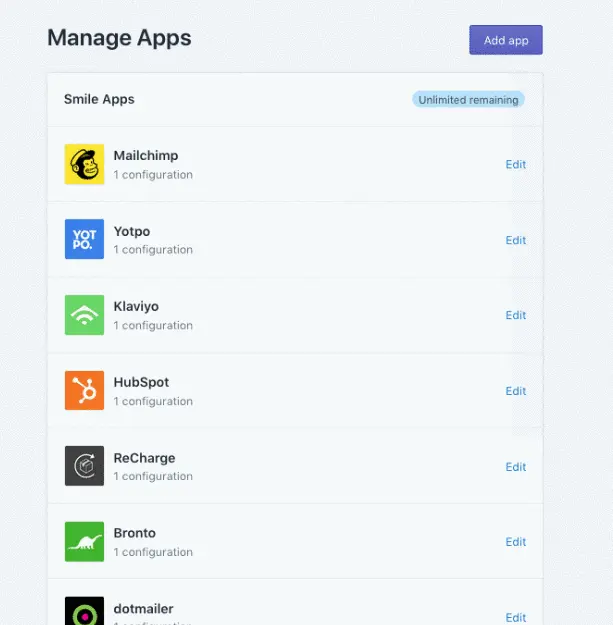613x625 pixels.
Task: Click the blue Yotpo logo icon
Action: click(84, 240)
